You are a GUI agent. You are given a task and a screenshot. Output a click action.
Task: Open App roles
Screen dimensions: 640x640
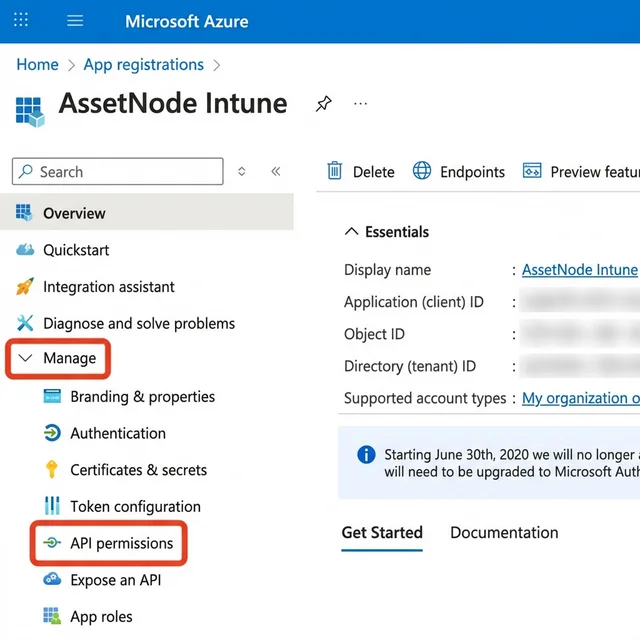(101, 617)
